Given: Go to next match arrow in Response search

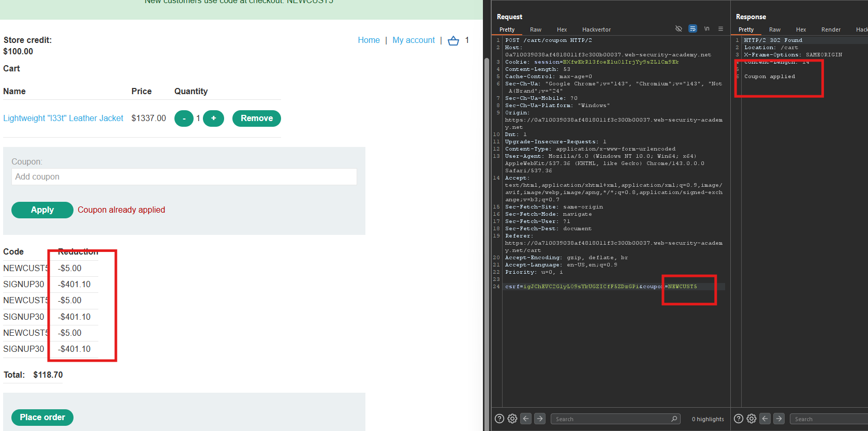Looking at the screenshot, I should [779, 419].
